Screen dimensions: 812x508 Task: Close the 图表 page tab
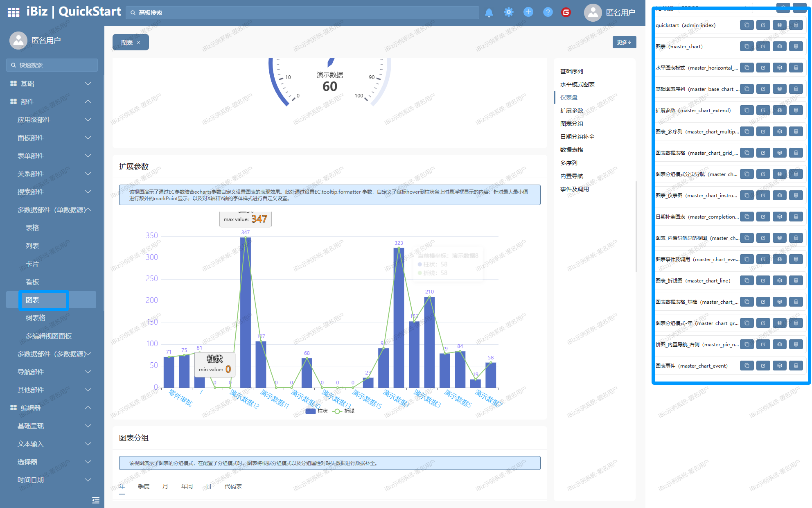click(x=138, y=43)
